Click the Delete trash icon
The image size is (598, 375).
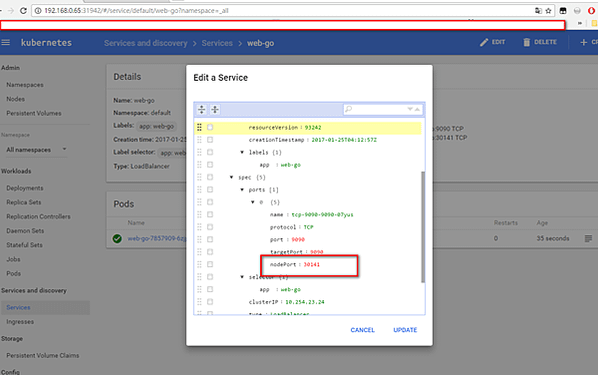pos(526,42)
